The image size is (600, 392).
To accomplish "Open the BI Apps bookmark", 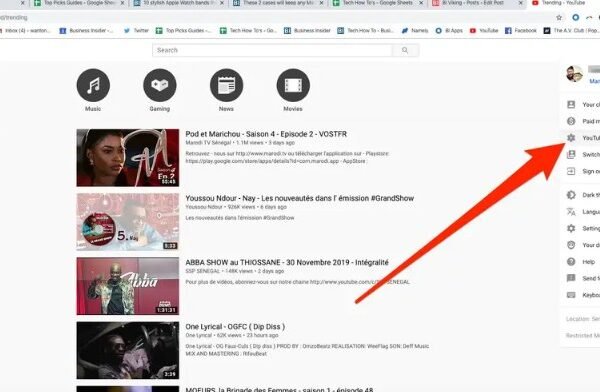I will (449, 31).
